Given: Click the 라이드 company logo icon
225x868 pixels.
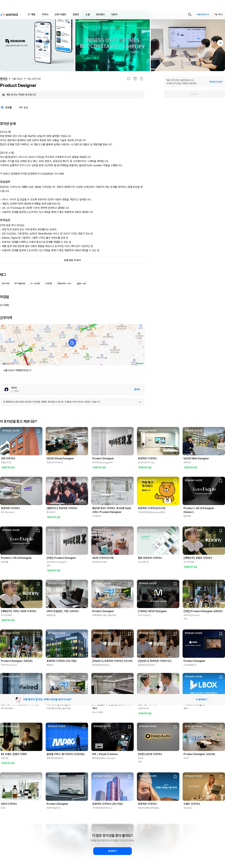Looking at the screenshot, I should point(6,389).
